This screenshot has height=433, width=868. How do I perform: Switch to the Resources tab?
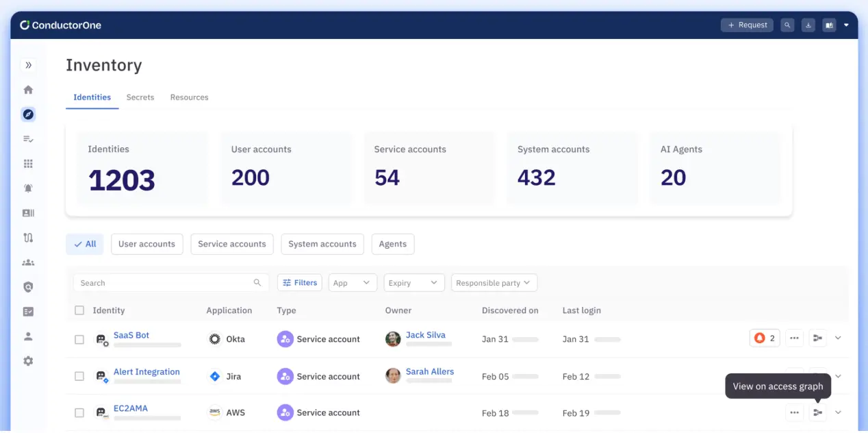click(x=189, y=97)
